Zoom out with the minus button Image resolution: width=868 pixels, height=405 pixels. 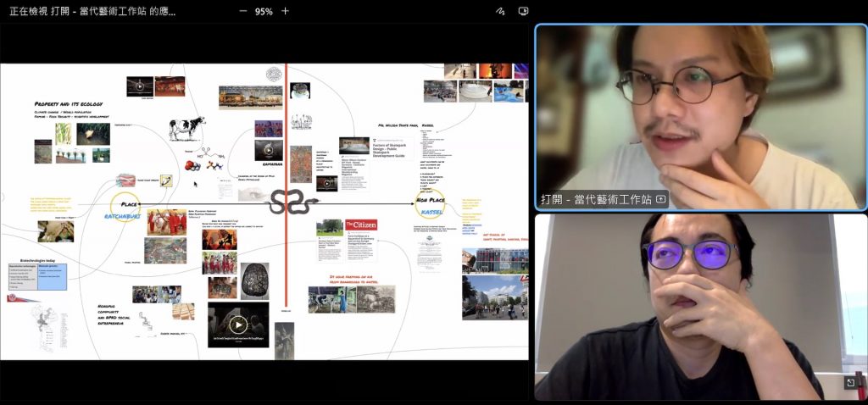tap(243, 11)
